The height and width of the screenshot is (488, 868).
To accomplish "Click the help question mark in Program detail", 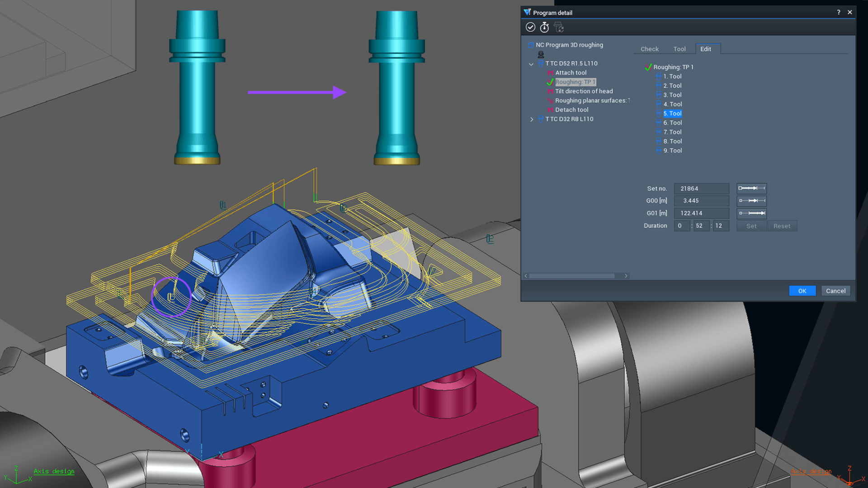I will [x=838, y=12].
